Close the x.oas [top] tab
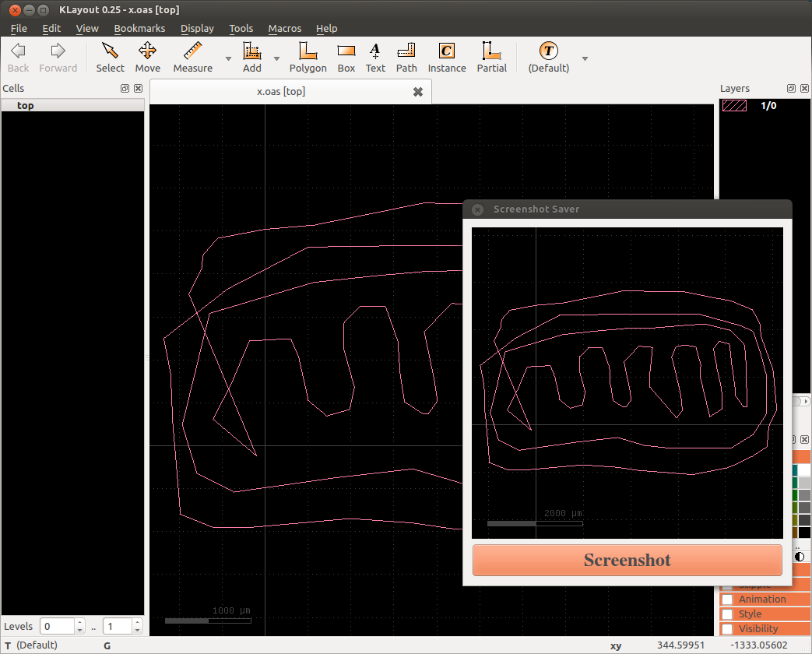This screenshot has width=812, height=654. tap(418, 92)
